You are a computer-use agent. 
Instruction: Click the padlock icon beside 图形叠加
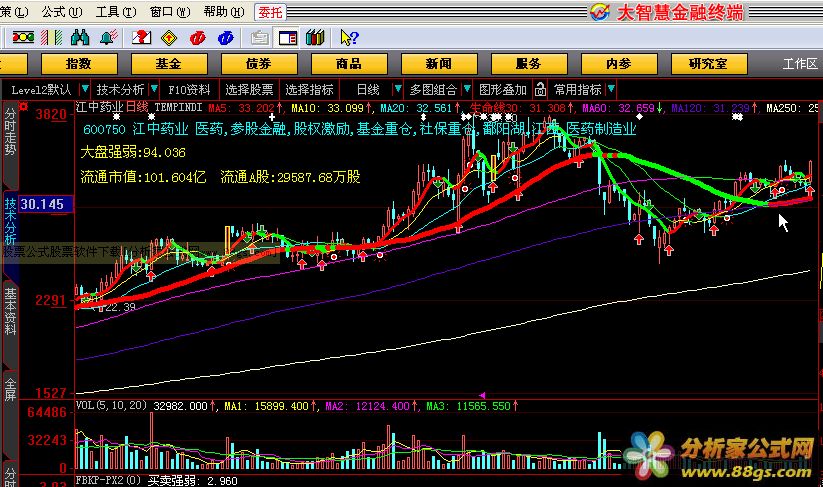[x=540, y=90]
